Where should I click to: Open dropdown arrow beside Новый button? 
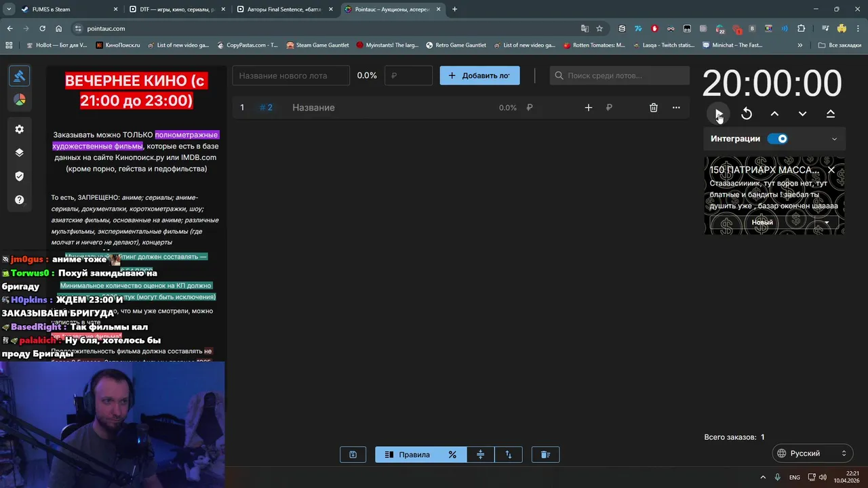click(x=827, y=222)
